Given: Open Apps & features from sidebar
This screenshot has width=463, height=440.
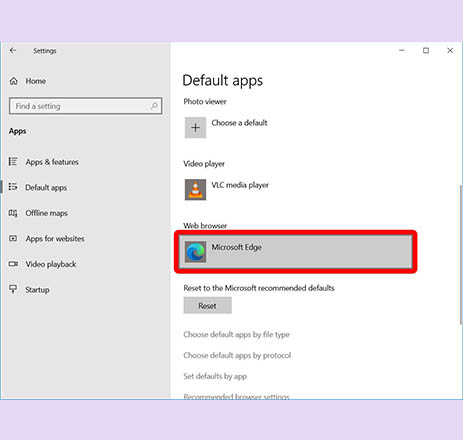Looking at the screenshot, I should pyautogui.click(x=52, y=162).
